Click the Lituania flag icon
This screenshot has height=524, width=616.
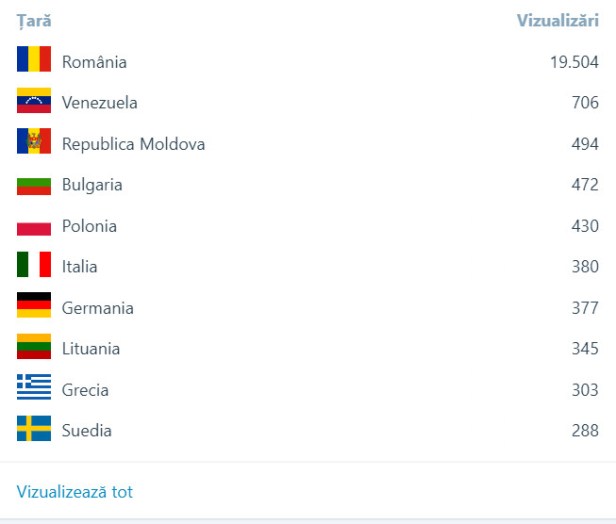coord(34,348)
